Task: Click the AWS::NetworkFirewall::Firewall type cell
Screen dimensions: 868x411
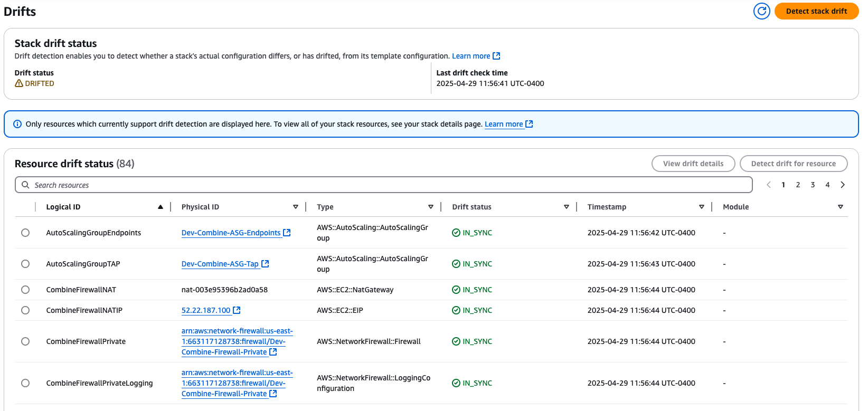Action: [369, 341]
